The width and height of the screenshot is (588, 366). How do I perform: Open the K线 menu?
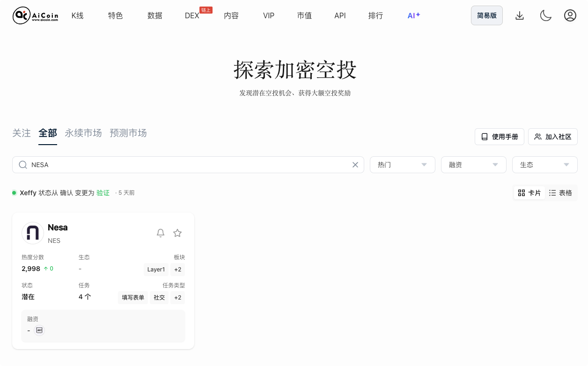(78, 15)
